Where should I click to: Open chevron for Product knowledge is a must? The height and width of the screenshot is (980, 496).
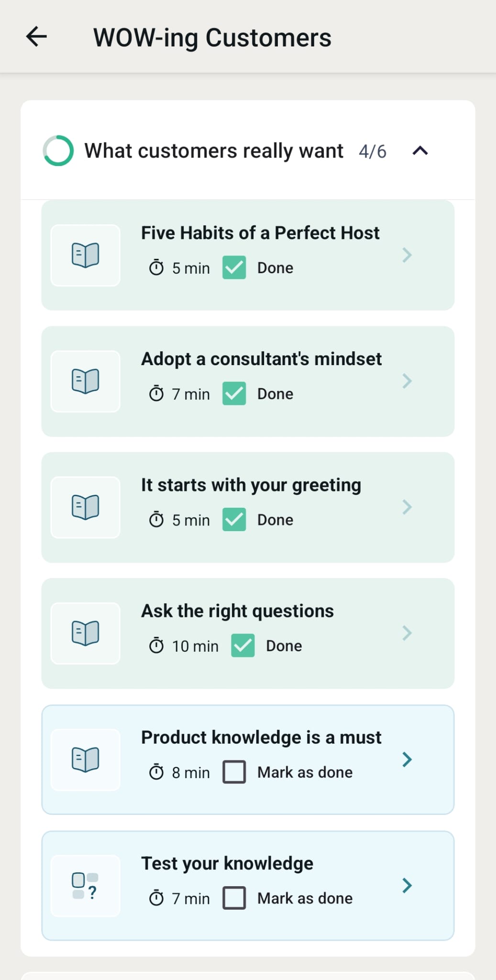coord(407,759)
